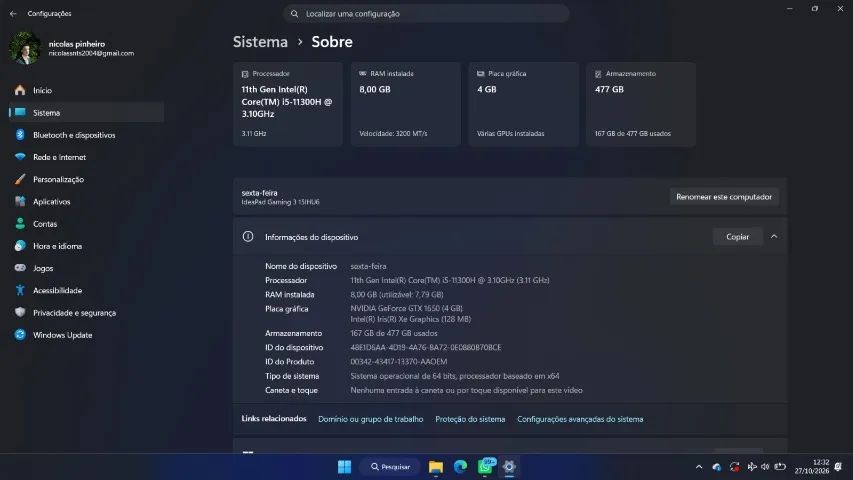Screen dimensions: 853x480
Task: Select the Placa gráfica summary card
Action: pos(523,103)
